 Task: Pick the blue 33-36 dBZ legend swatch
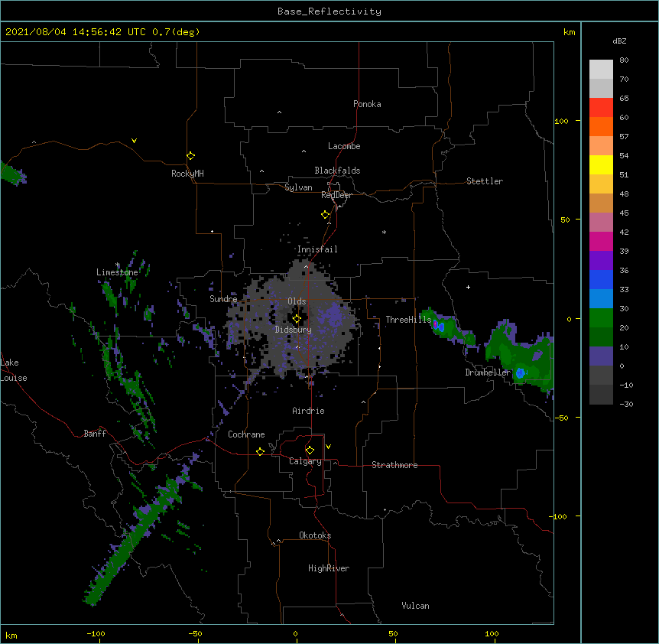pos(601,279)
